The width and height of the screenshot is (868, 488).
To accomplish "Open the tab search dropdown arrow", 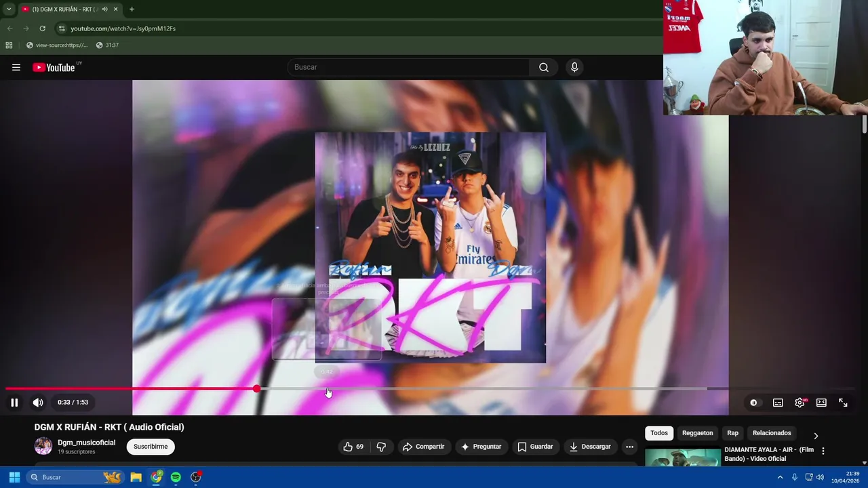I will click(x=9, y=9).
